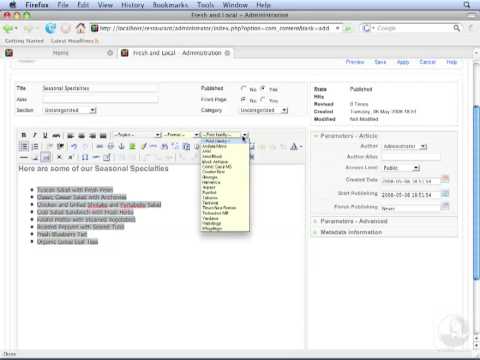Go to Firefox home page icon
480x360 pixels.
click(80, 28)
